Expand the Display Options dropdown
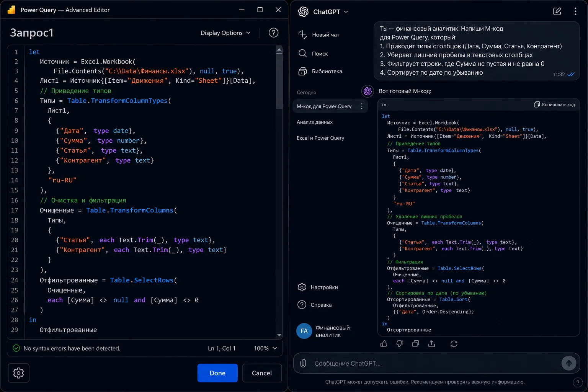 [225, 33]
